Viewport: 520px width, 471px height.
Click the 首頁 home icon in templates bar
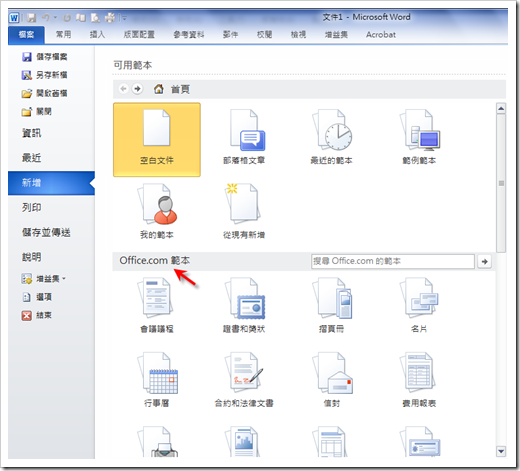click(x=159, y=89)
